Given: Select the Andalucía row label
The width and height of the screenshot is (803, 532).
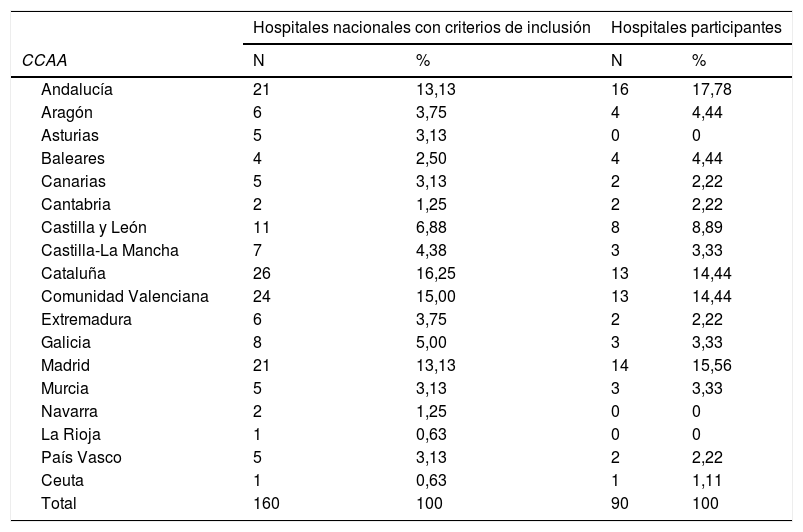Looking at the screenshot, I should (x=77, y=90).
